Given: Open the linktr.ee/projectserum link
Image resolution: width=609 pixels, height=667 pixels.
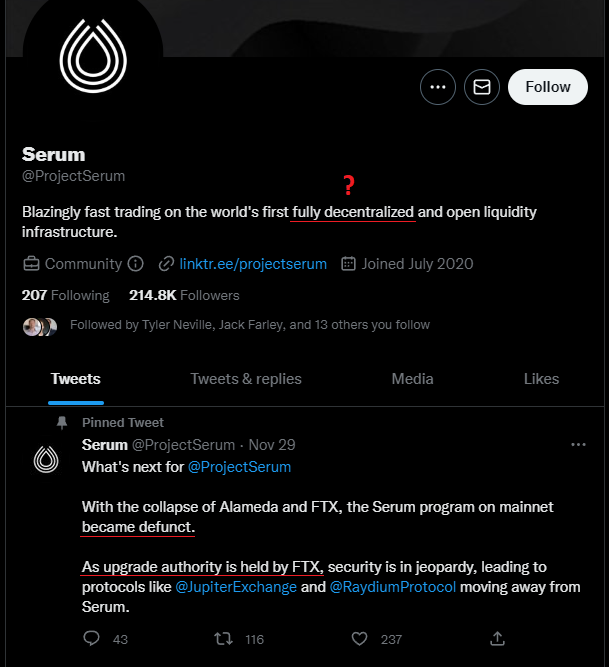Looking at the screenshot, I should point(253,264).
